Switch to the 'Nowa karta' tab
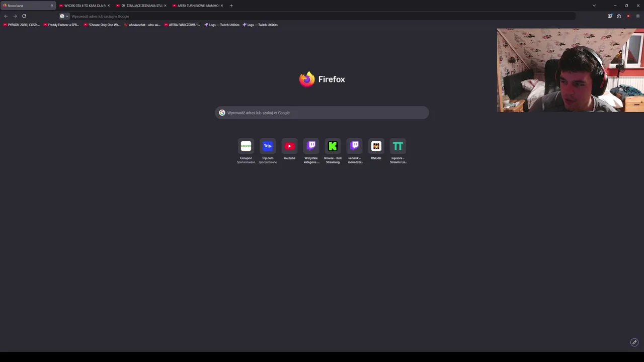This screenshot has height=362, width=644. [28, 6]
